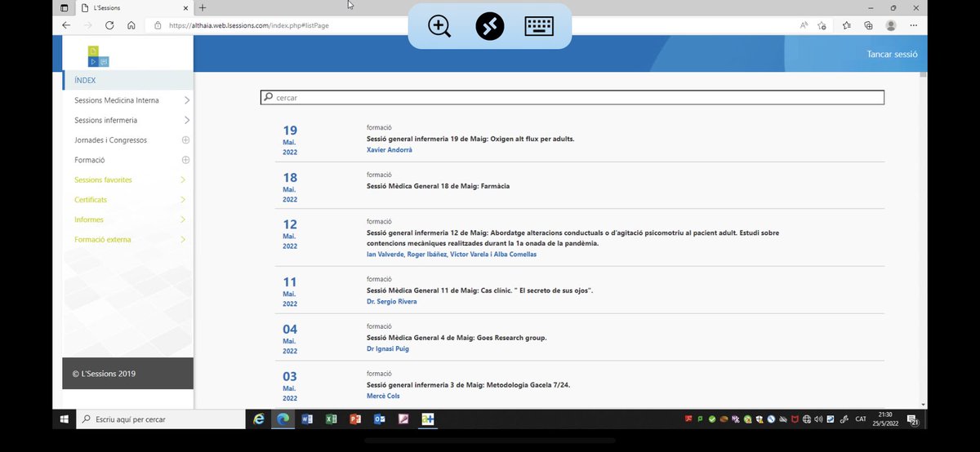Reload the page with the refresh icon
The width and height of the screenshot is (980, 452).
(x=109, y=25)
